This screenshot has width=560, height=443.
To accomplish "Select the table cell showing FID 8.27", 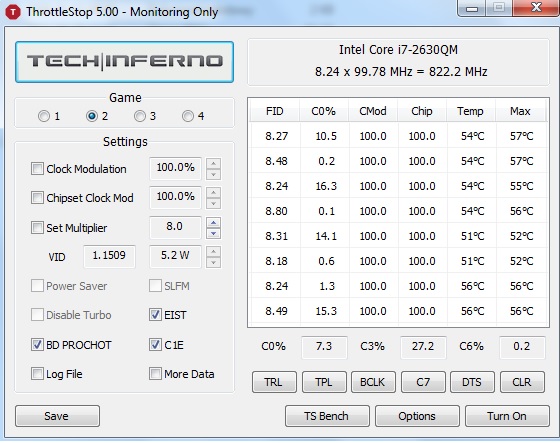I will pyautogui.click(x=276, y=136).
